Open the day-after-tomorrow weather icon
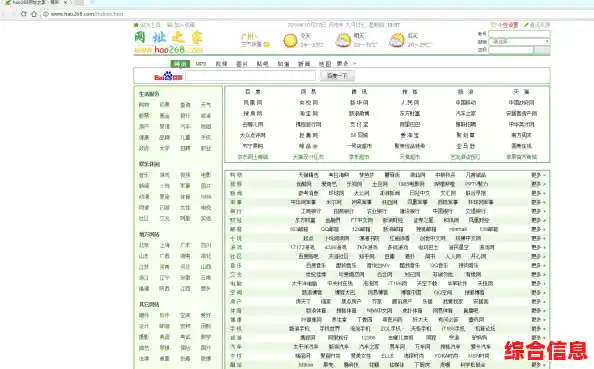Screen dimensions: 594x369 [x=397, y=40]
